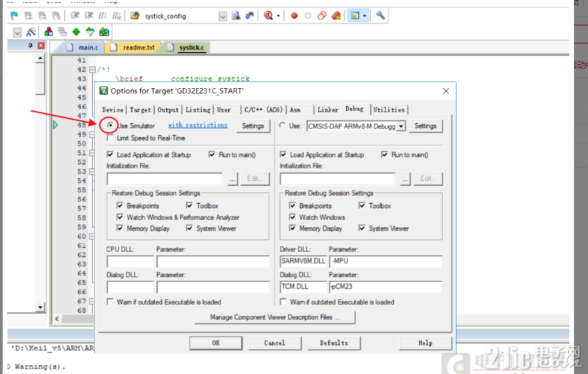The image size is (588, 374).
Task: Open the CMSIS-DAP ARMv8-M Debugger dropdown
Action: [401, 126]
